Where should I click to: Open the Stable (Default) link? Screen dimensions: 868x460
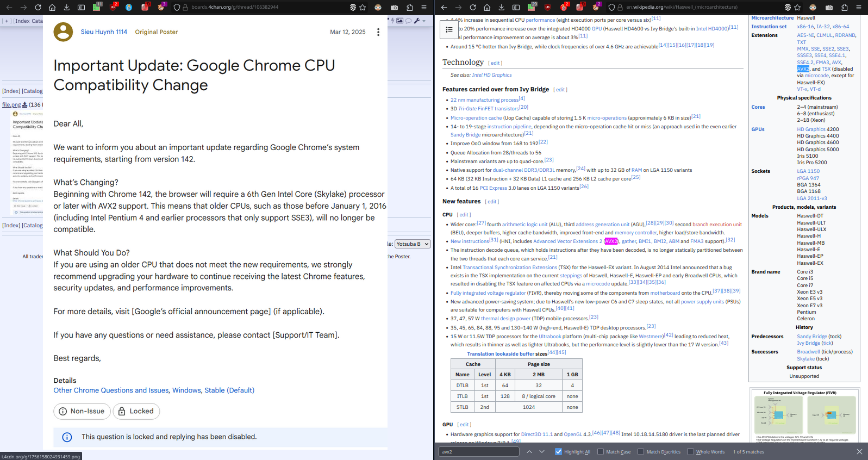(x=229, y=390)
